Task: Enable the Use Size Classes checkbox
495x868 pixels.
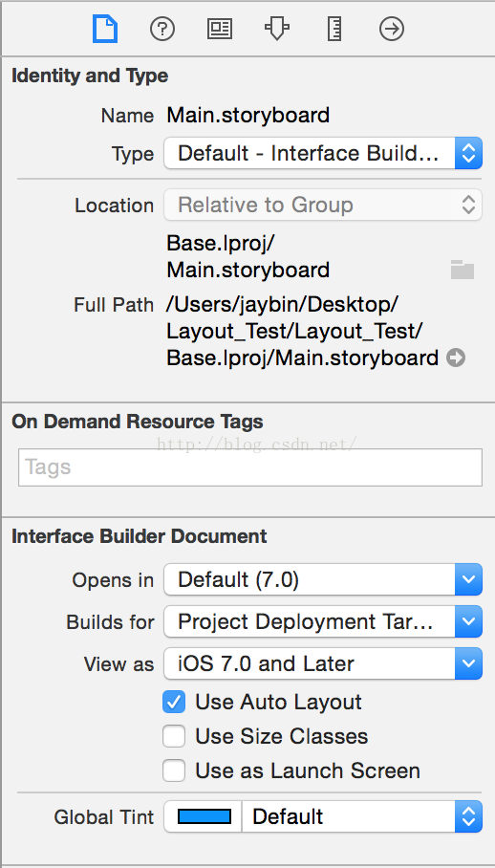Action: [x=174, y=737]
